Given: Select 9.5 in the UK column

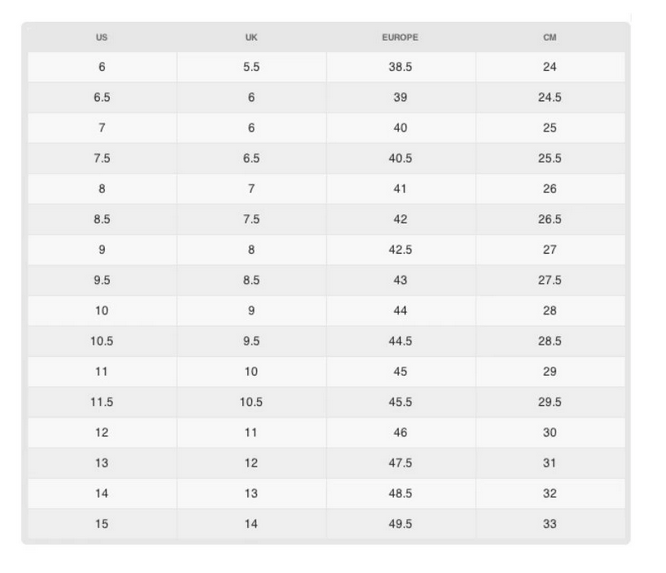Looking at the screenshot, I should (251, 341).
